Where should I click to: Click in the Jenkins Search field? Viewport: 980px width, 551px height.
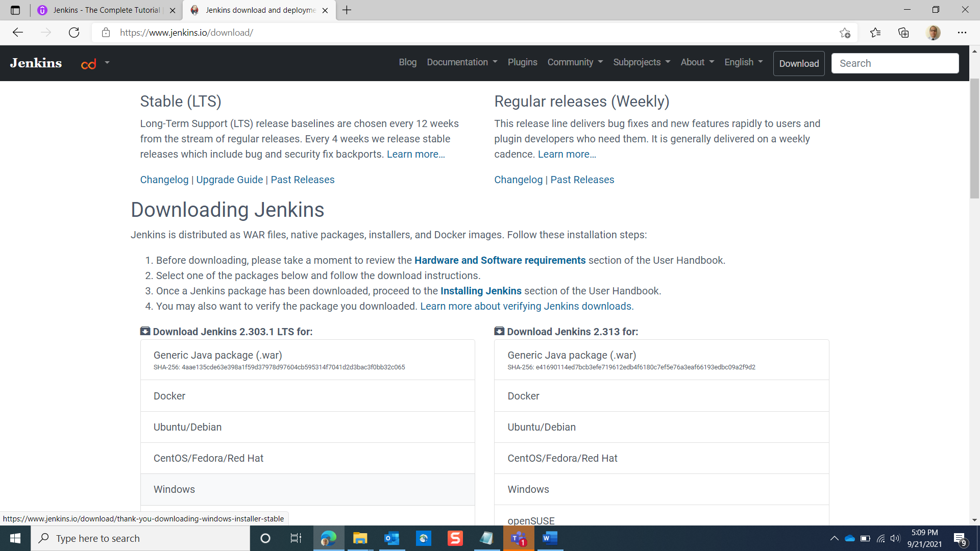pyautogui.click(x=895, y=63)
